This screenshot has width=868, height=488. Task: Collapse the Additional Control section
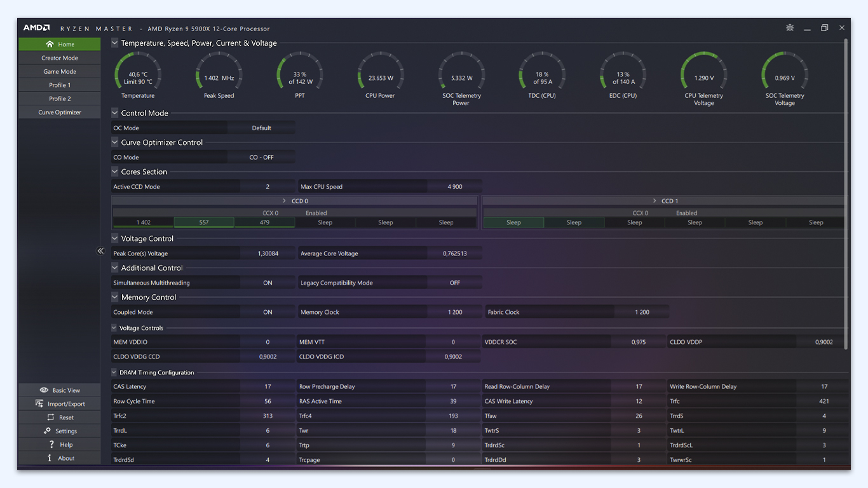coord(115,268)
